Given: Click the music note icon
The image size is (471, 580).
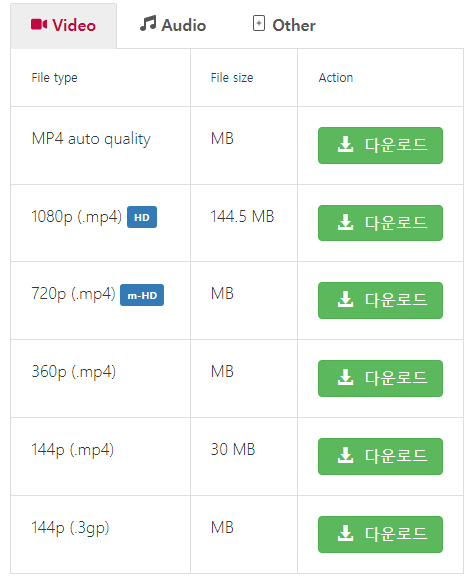Looking at the screenshot, I should click(148, 23).
